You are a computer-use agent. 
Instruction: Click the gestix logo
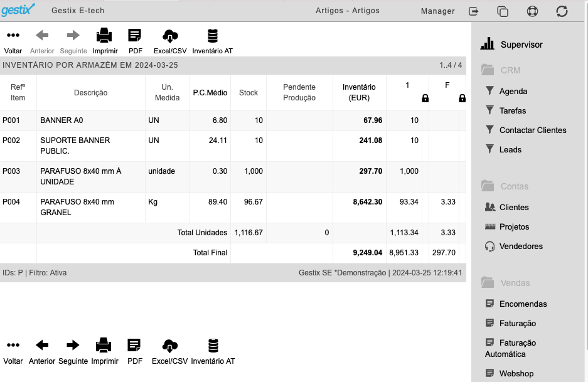coord(18,10)
